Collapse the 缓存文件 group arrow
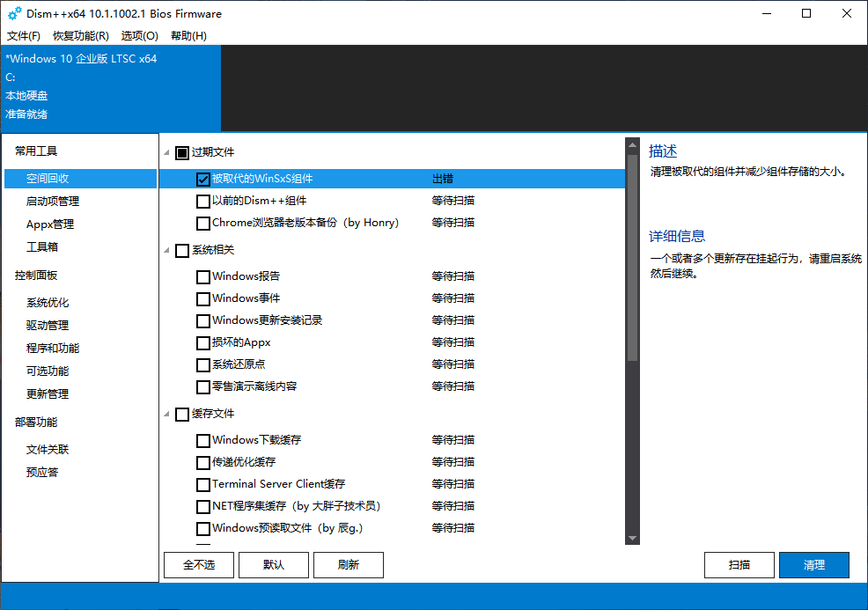The image size is (868, 610). pyautogui.click(x=166, y=414)
